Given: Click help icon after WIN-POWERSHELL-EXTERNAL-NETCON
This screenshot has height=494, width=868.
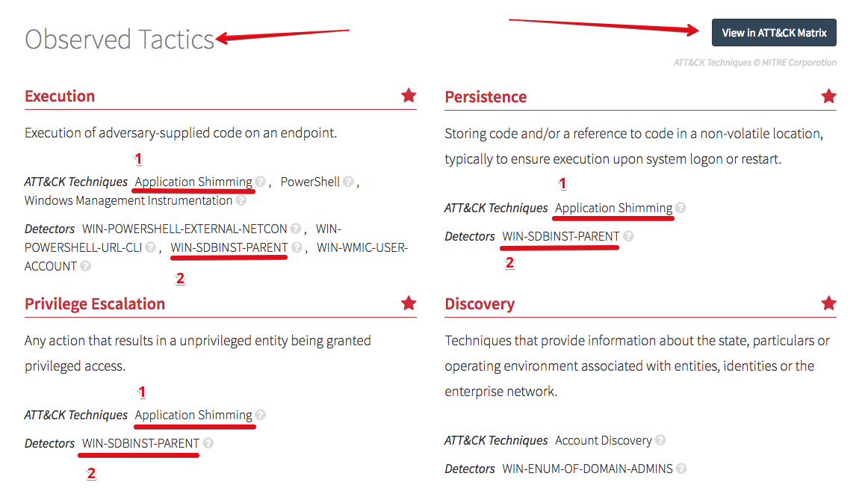Looking at the screenshot, I should (x=296, y=229).
